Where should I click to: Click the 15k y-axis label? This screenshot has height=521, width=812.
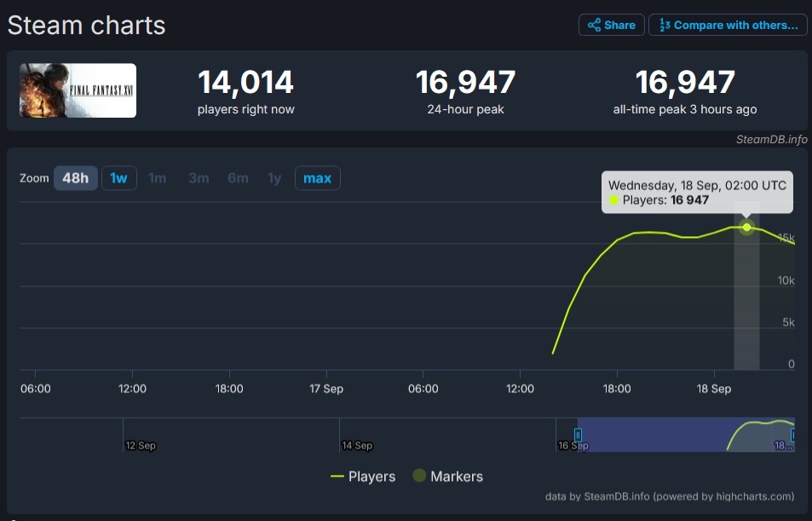point(786,238)
